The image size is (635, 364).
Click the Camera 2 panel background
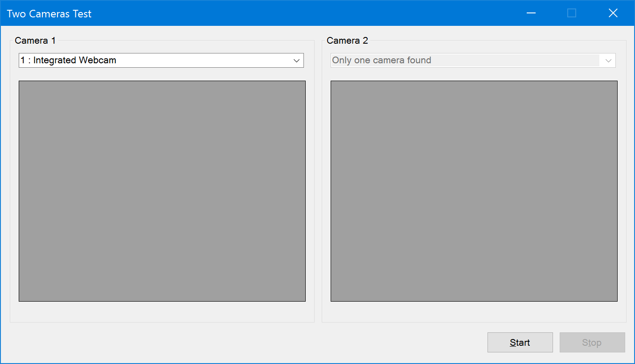point(474,314)
